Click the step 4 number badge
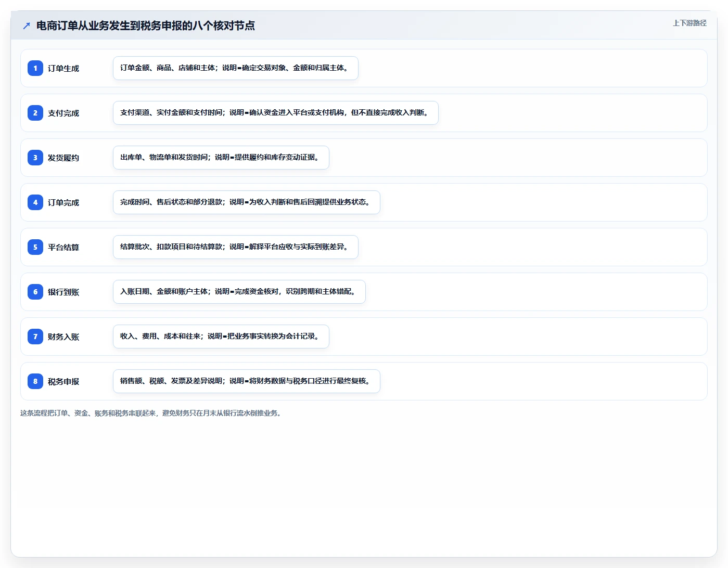The width and height of the screenshot is (728, 568). point(35,202)
